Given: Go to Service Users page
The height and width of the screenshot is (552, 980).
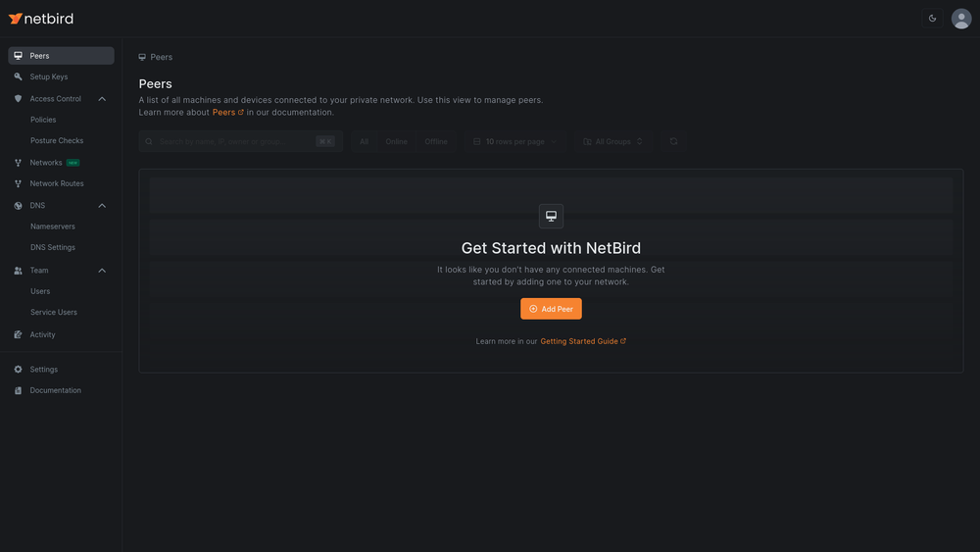Looking at the screenshot, I should pos(54,313).
